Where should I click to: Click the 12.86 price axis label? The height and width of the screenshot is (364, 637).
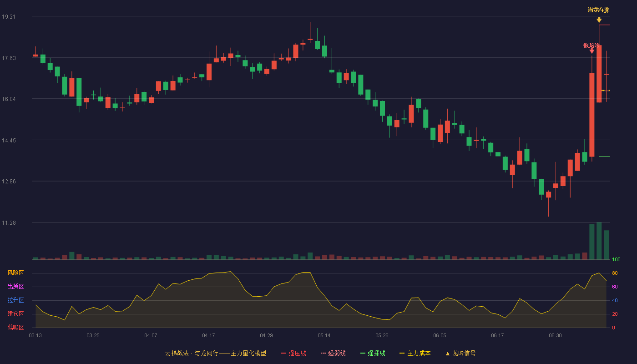[9, 182]
